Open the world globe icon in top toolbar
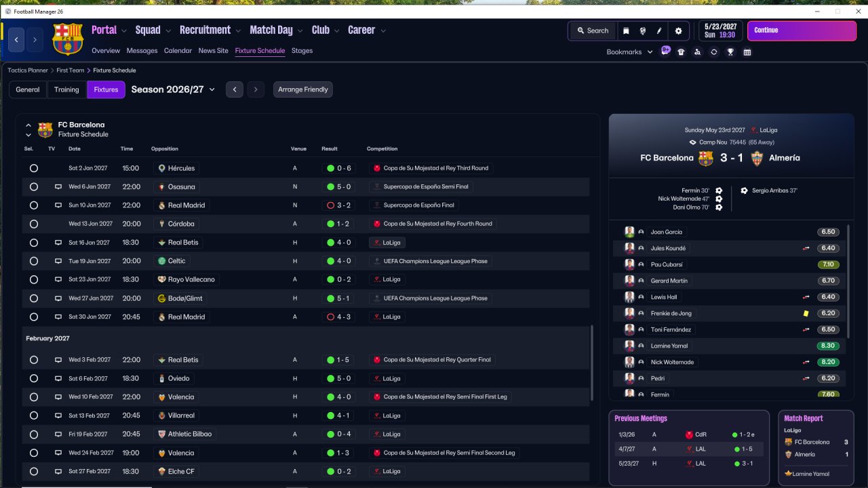The width and height of the screenshot is (868, 488). coord(642,30)
